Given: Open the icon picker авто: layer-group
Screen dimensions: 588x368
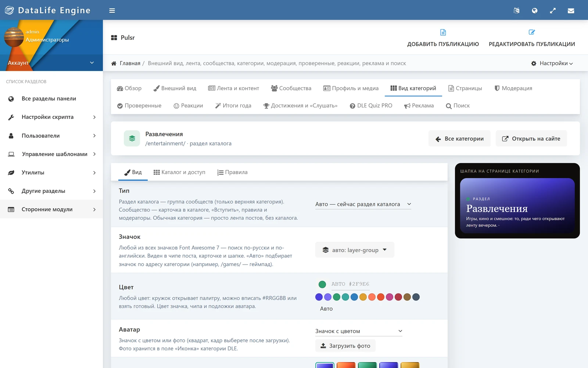Looking at the screenshot, I should coord(355,250).
